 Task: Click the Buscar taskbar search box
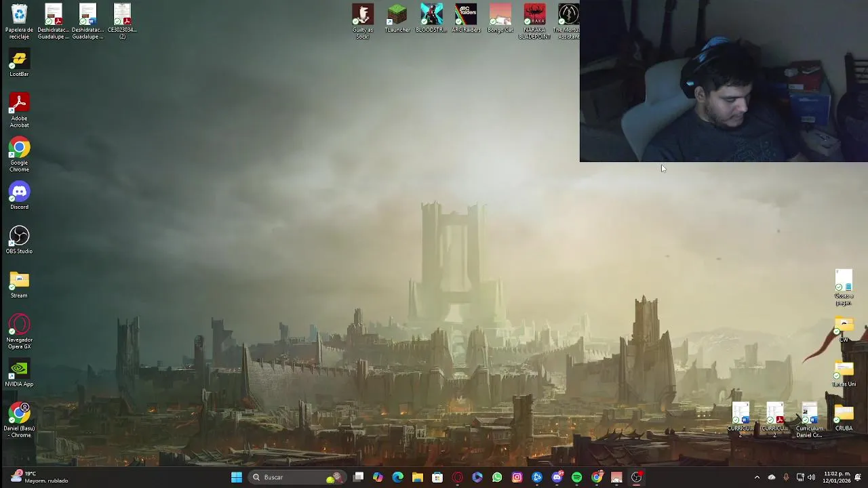(x=296, y=477)
